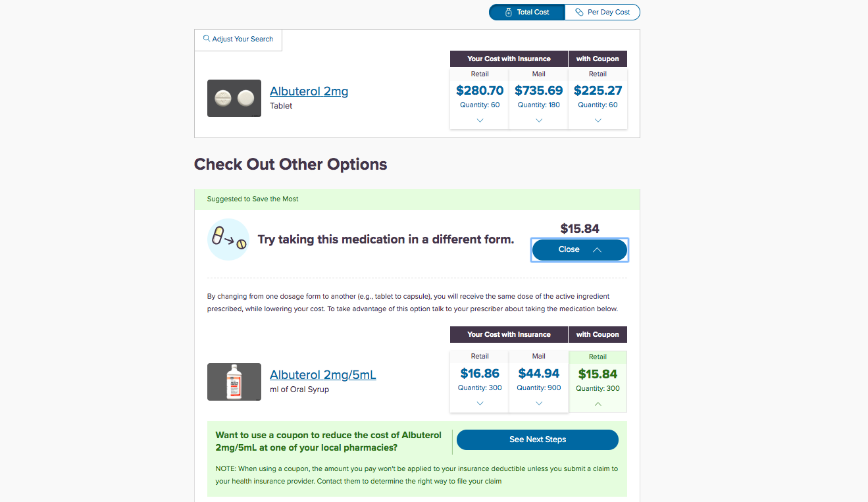
Task: Click the Albuterol 2mg tablet image
Action: pyautogui.click(x=234, y=99)
